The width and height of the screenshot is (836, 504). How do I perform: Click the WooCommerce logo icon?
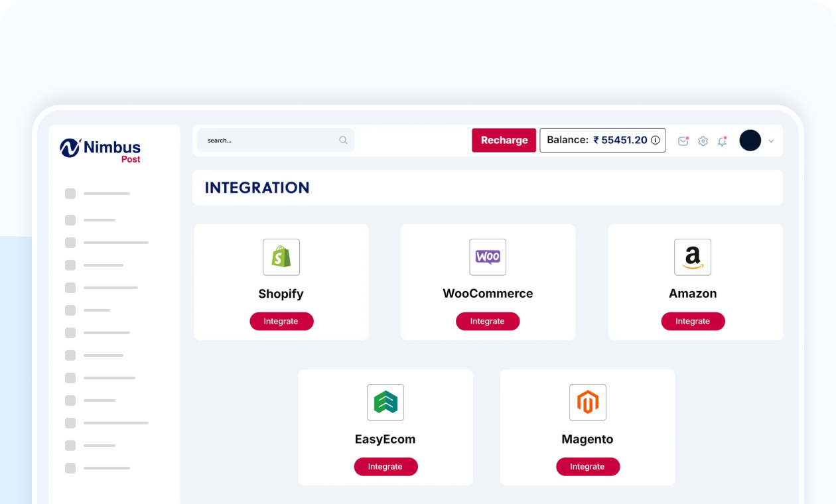coord(488,257)
